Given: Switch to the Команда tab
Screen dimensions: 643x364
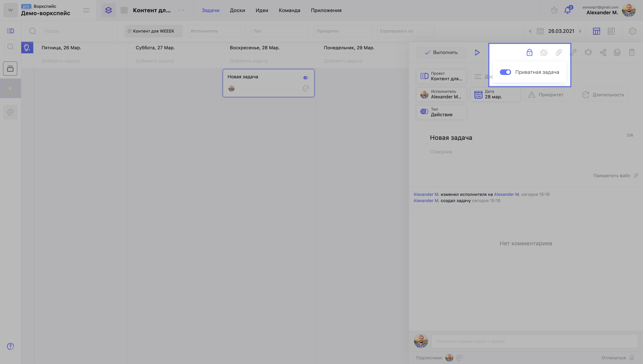Looking at the screenshot, I should coord(290,10).
